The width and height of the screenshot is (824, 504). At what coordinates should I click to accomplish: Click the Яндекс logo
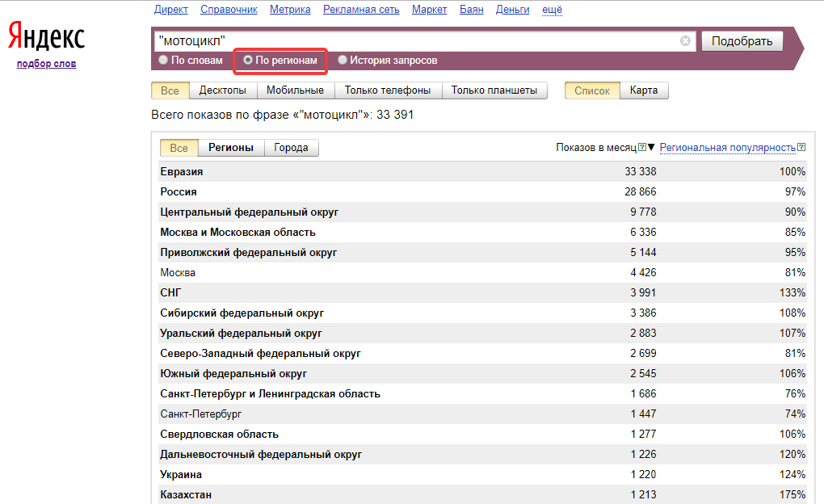click(x=46, y=36)
